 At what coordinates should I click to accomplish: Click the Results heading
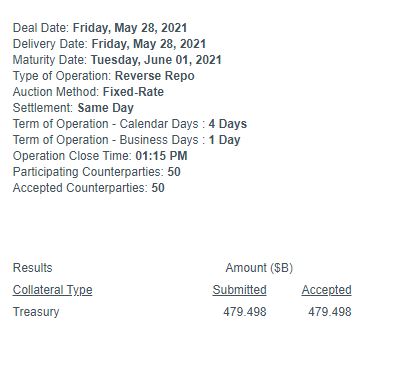(x=32, y=268)
